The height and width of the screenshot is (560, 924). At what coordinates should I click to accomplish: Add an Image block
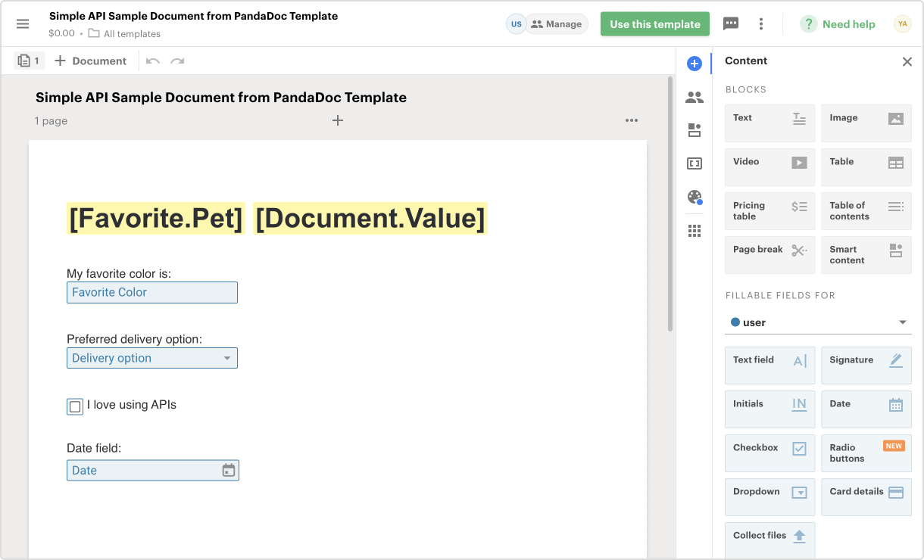tap(866, 123)
